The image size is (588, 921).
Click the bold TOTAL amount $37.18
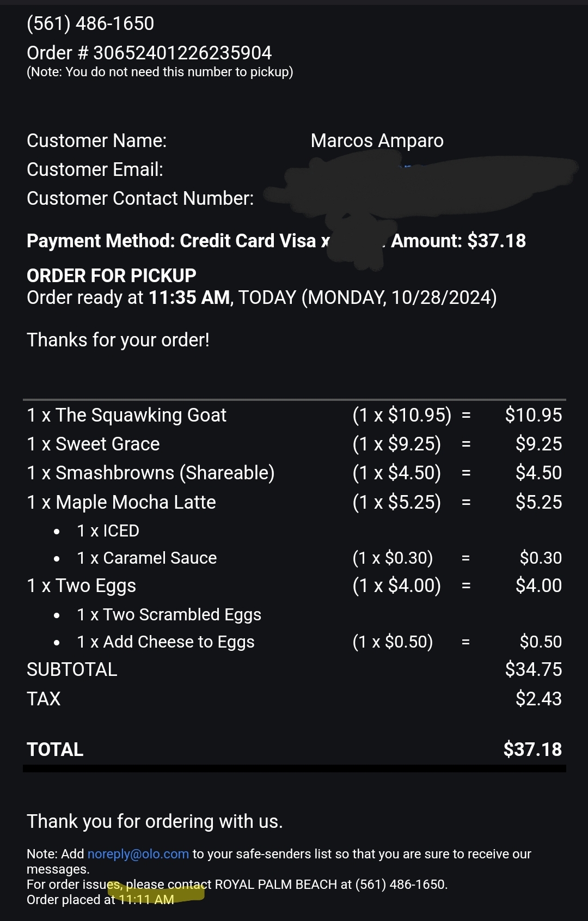(x=532, y=749)
